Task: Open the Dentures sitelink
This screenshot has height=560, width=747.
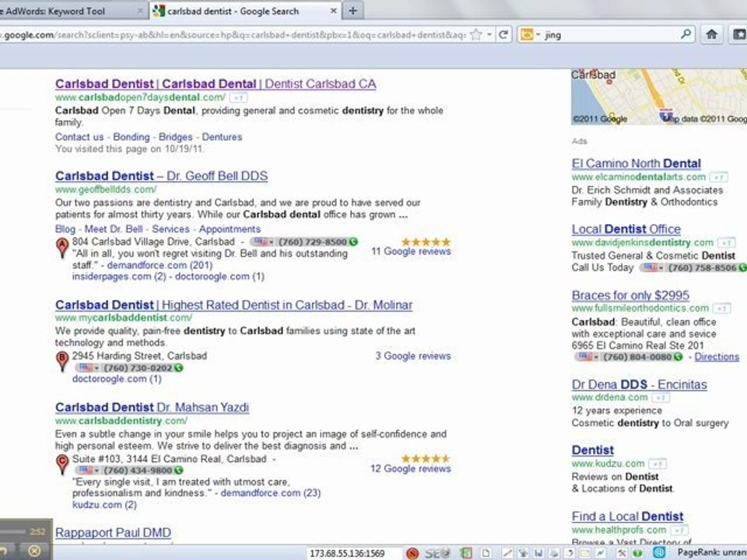Action: (222, 137)
